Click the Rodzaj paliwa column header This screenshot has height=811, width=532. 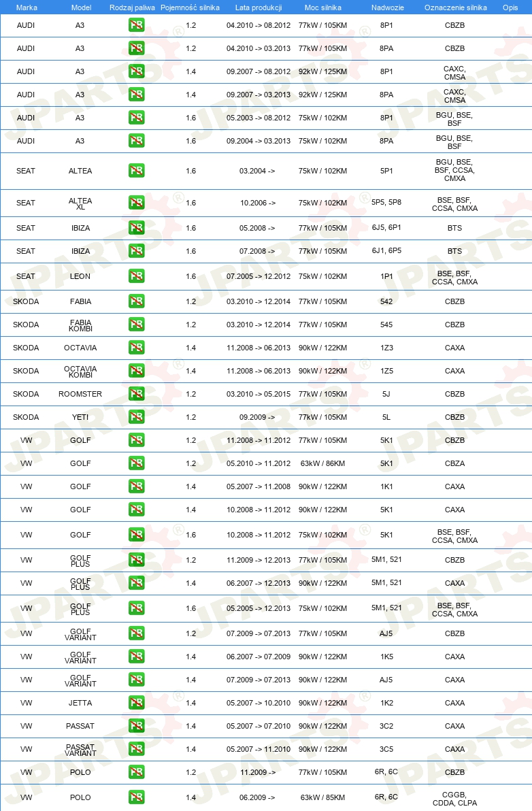(133, 7)
